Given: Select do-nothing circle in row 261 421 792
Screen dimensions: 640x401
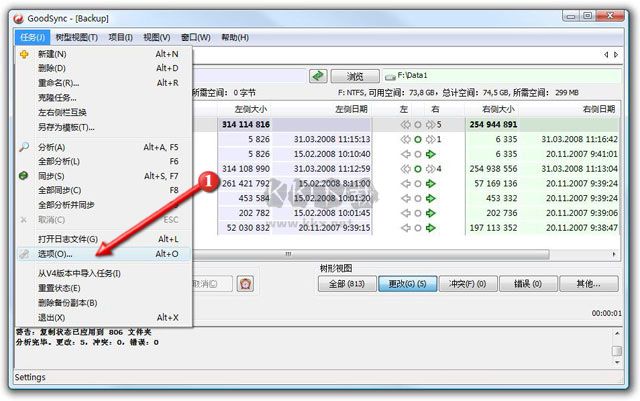Looking at the screenshot, I should click(x=418, y=183).
